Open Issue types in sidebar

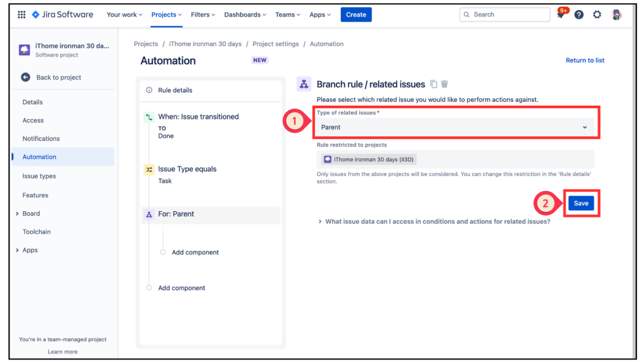point(39,176)
